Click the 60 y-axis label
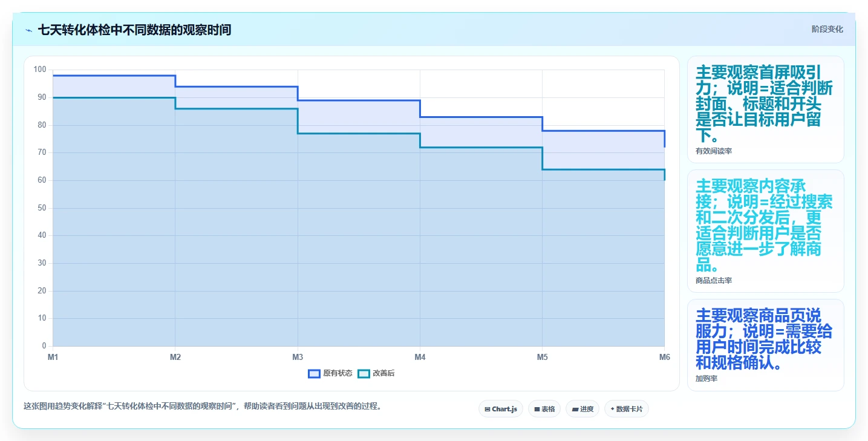 [42, 180]
